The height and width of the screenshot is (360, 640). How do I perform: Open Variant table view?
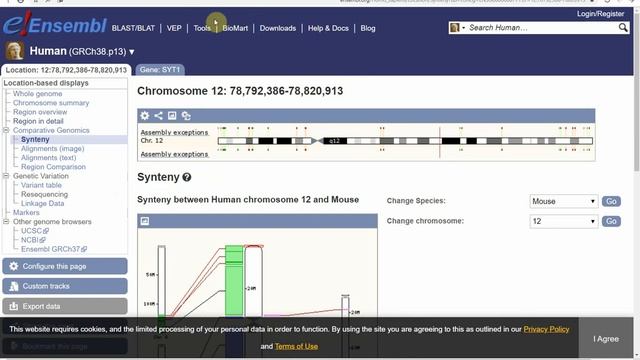pos(41,185)
